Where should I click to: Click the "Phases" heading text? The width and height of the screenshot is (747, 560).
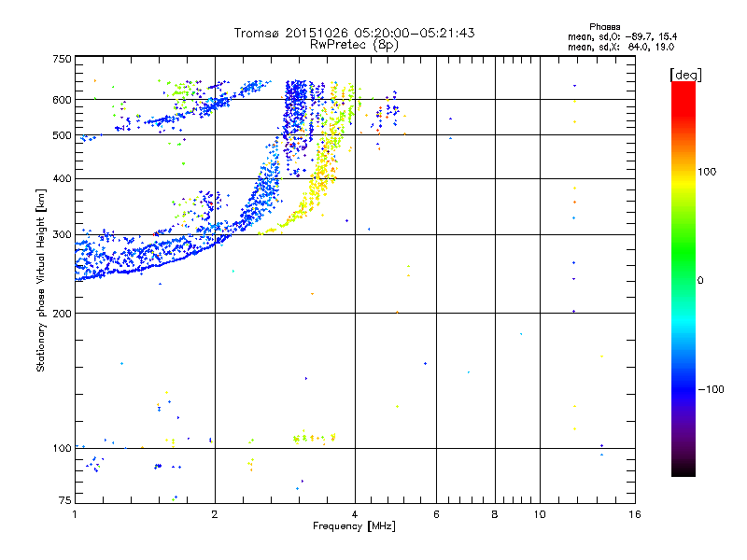tap(604, 27)
